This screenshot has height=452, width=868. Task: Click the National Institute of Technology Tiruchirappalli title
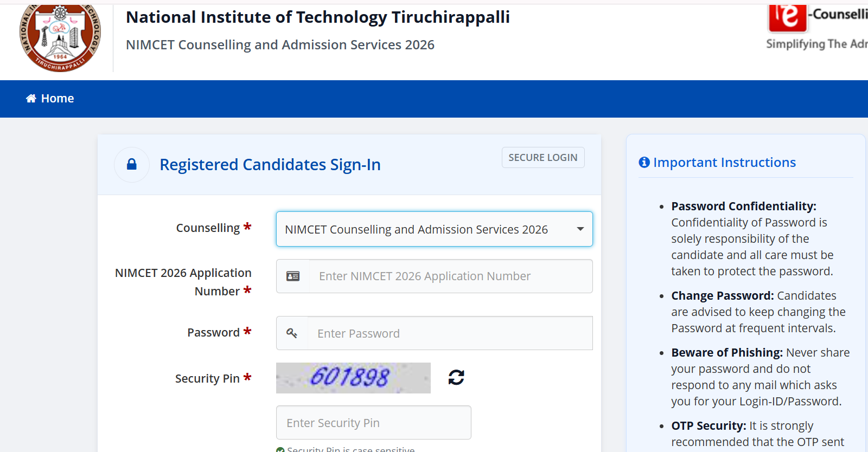[318, 17]
